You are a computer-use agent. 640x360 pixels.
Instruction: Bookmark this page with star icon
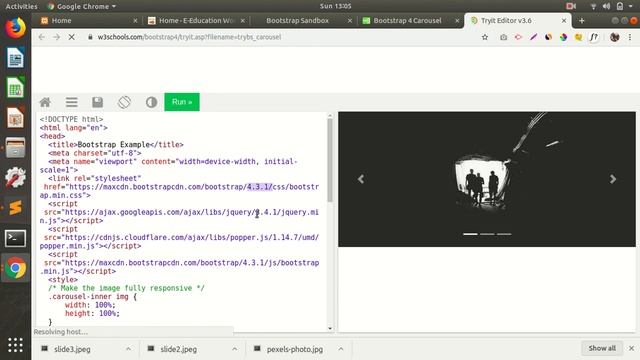(485, 37)
